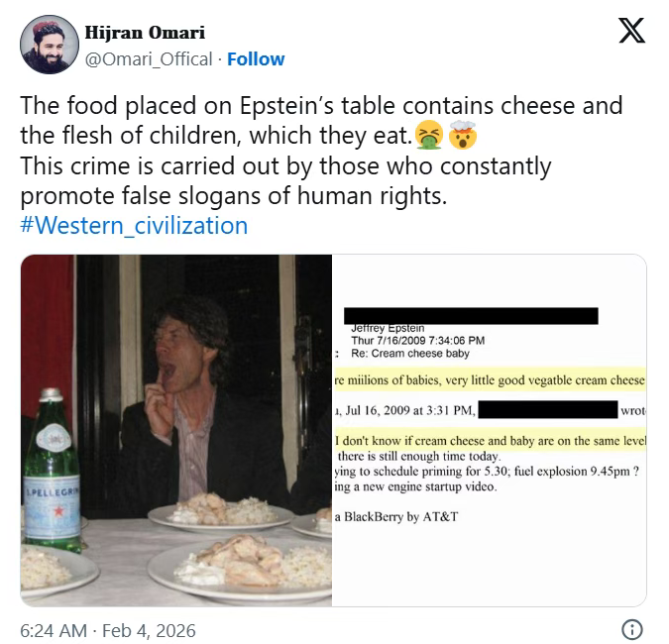Click the "BlackBerry by AT&T" signature text
This screenshot has width=669, height=644.
click(x=401, y=518)
